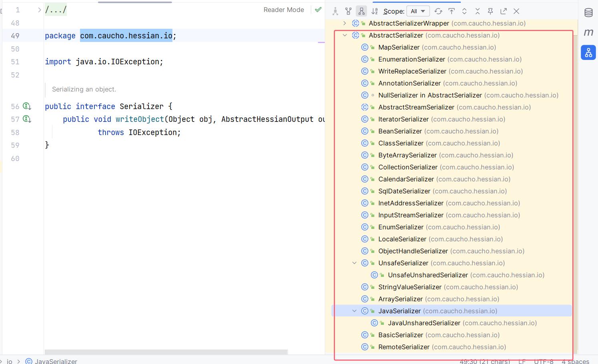Pin the hierarchy tab

[490, 11]
